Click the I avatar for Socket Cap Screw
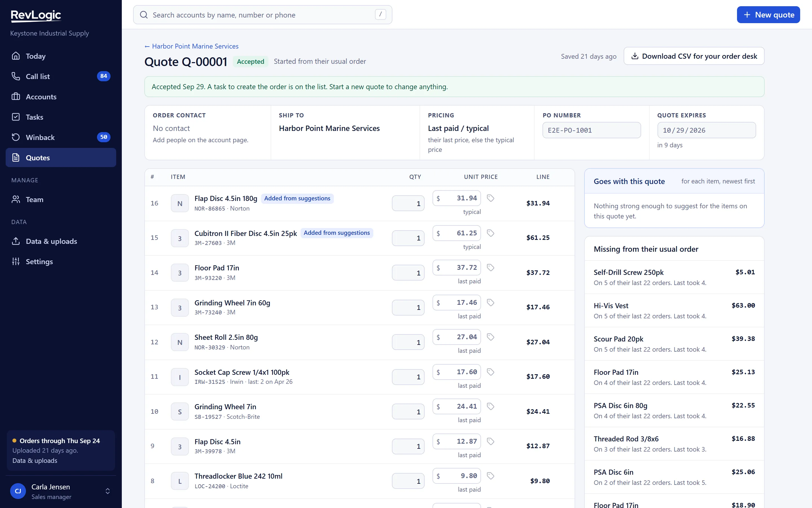812x508 pixels. pos(180,377)
